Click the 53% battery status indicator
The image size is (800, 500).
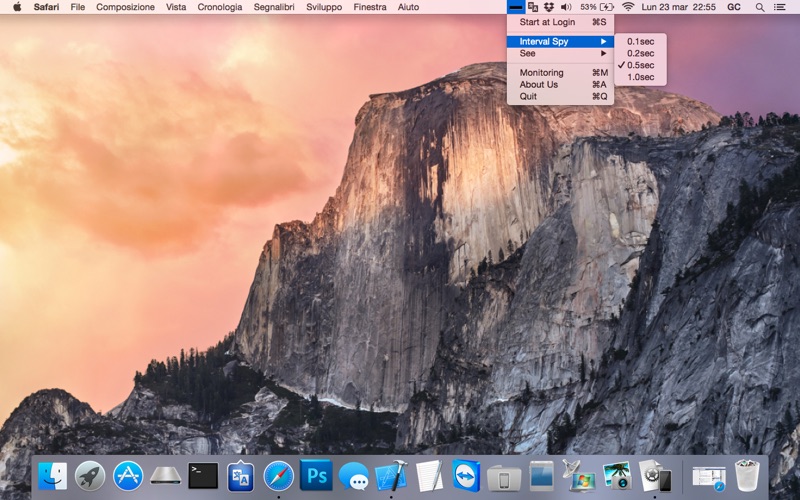(596, 7)
